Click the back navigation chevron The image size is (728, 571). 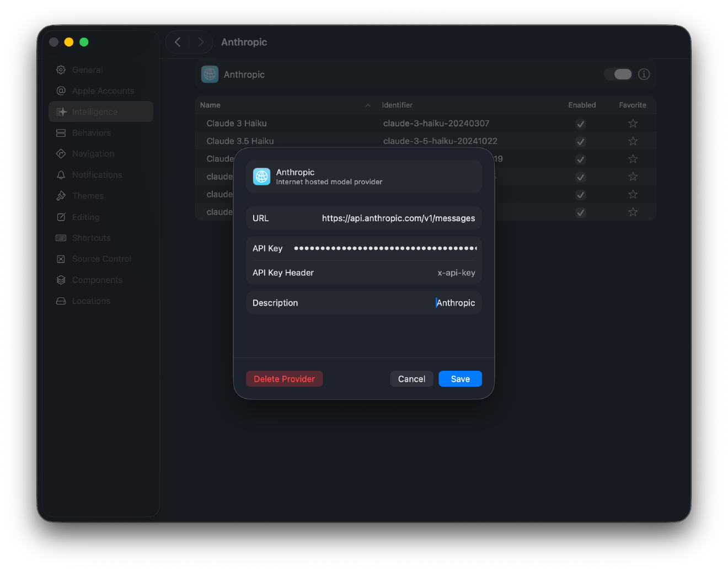(178, 42)
